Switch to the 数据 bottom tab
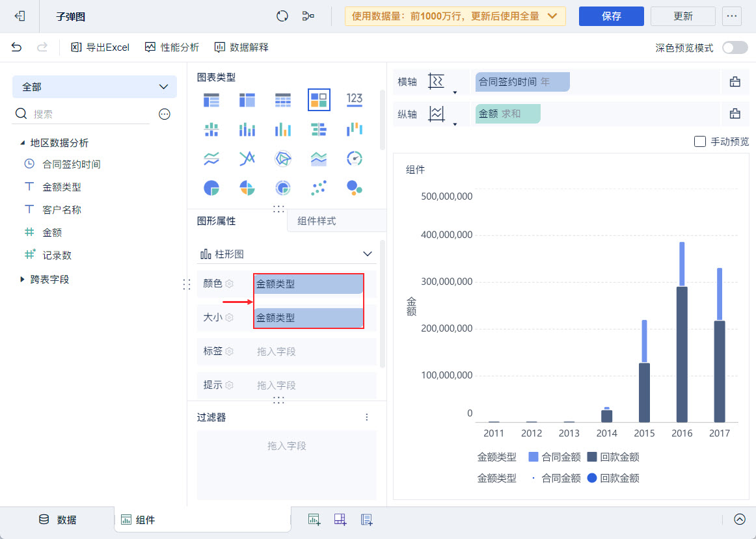 pos(57,519)
